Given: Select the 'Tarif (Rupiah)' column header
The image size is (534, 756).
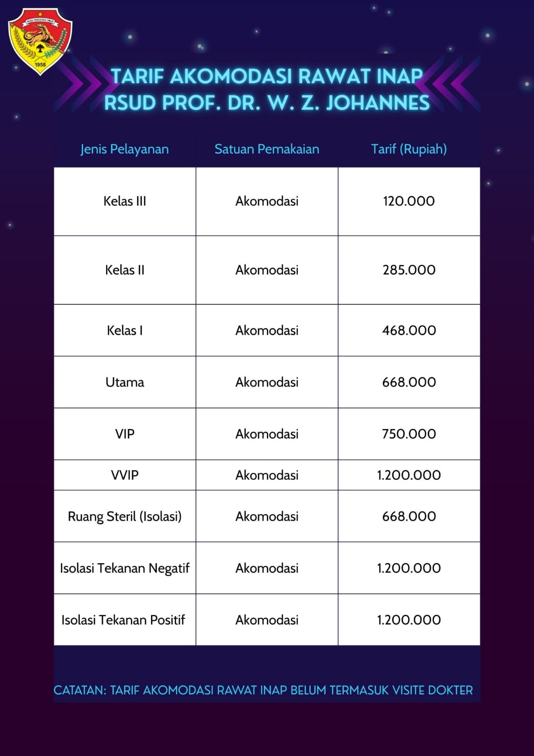Looking at the screenshot, I should (x=409, y=149).
